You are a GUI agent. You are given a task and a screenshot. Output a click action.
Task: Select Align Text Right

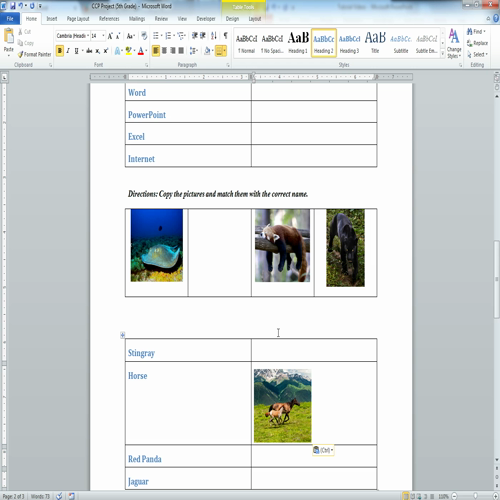point(173,51)
